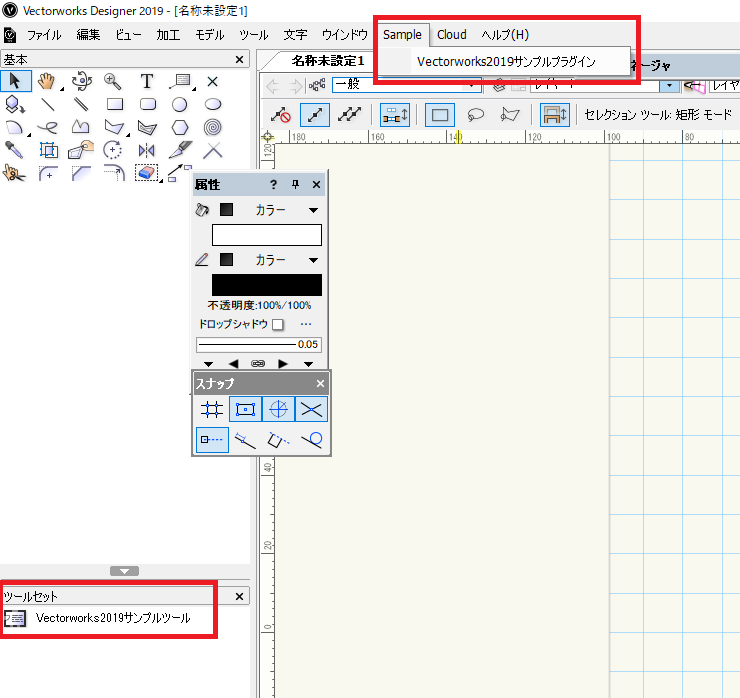The image size is (740, 698).
Task: Select the Rounded Rectangle tool
Action: tap(148, 104)
